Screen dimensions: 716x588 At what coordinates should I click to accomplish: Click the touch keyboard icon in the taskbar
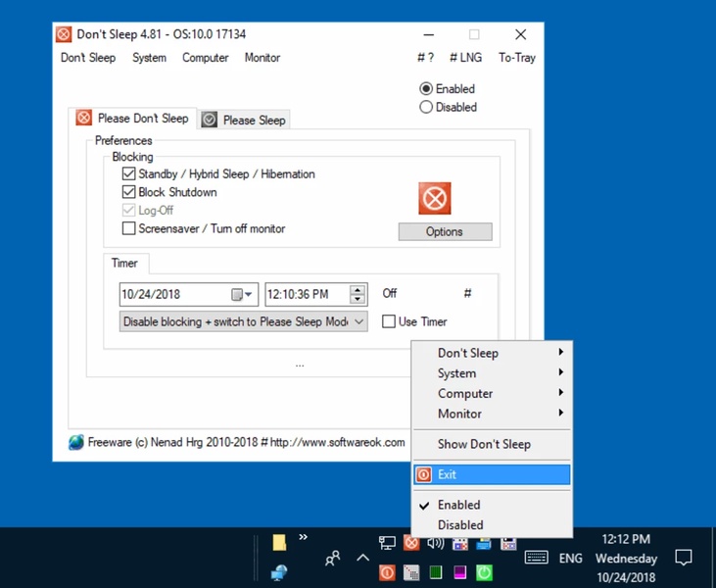pos(536,558)
